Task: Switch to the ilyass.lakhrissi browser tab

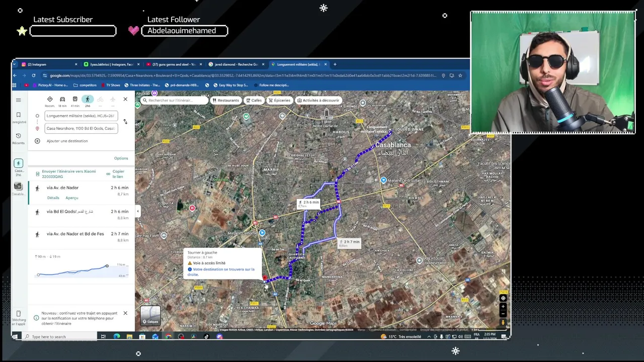Action: [111, 64]
